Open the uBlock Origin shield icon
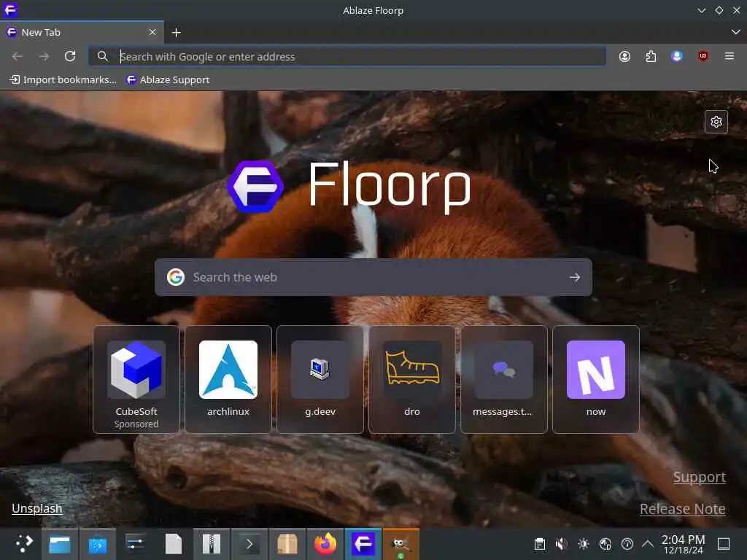Viewport: 747px width, 560px height. [703, 56]
